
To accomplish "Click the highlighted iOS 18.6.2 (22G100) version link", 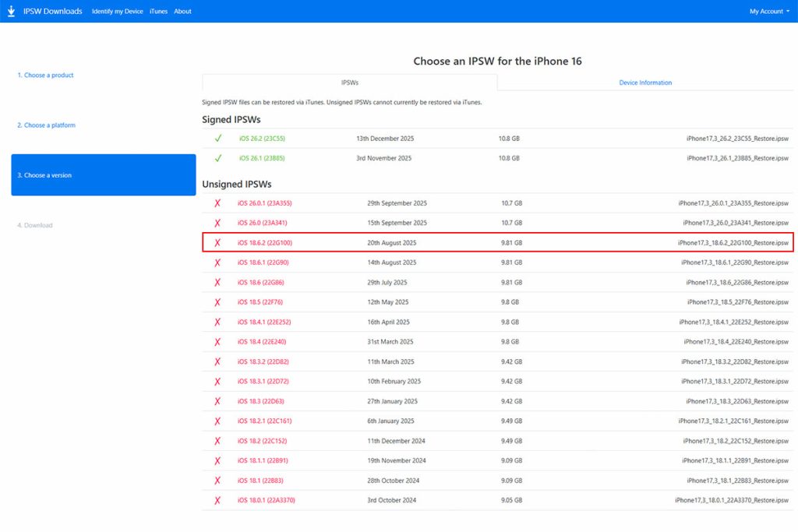I will (266, 242).
